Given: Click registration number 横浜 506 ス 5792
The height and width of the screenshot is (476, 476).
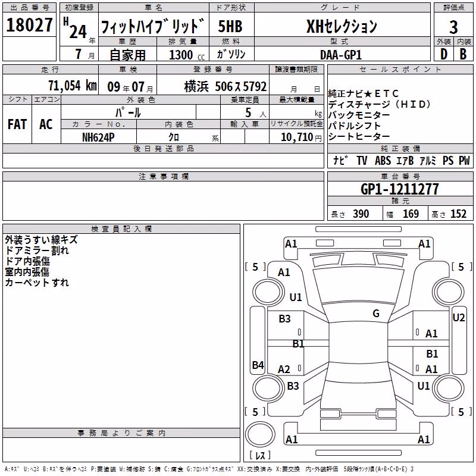Looking at the screenshot, I should tap(226, 86).
